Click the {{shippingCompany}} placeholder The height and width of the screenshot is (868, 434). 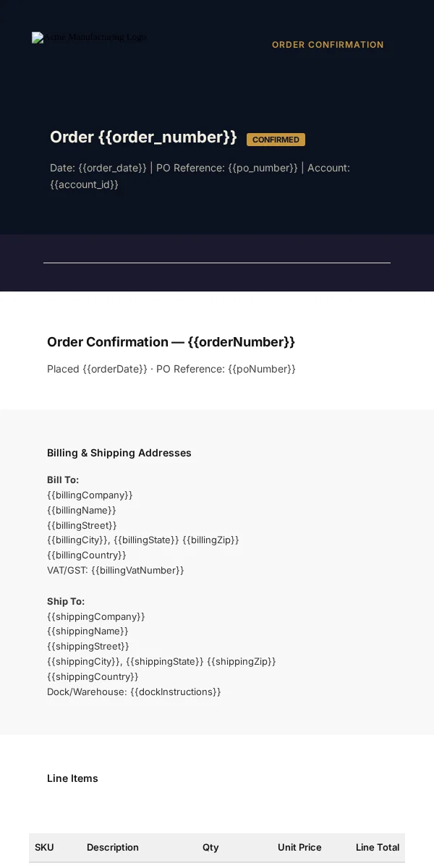96,616
